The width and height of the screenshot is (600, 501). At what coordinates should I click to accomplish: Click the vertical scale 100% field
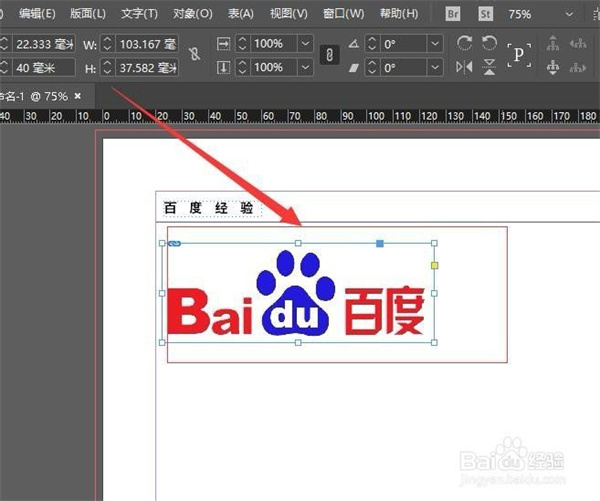pos(273,68)
